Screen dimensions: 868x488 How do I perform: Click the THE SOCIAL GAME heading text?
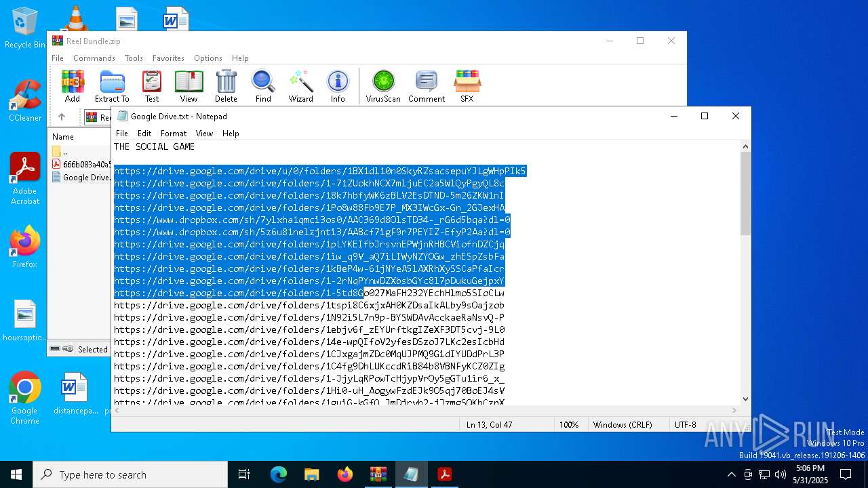click(x=154, y=146)
